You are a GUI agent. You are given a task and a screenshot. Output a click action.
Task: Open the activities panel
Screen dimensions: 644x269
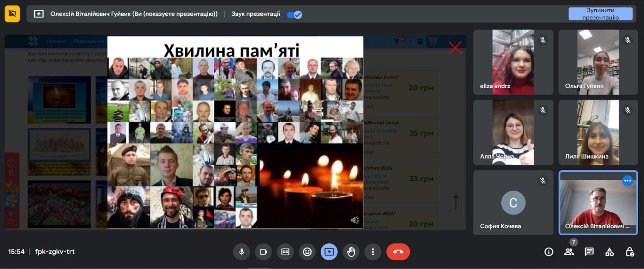click(x=609, y=252)
